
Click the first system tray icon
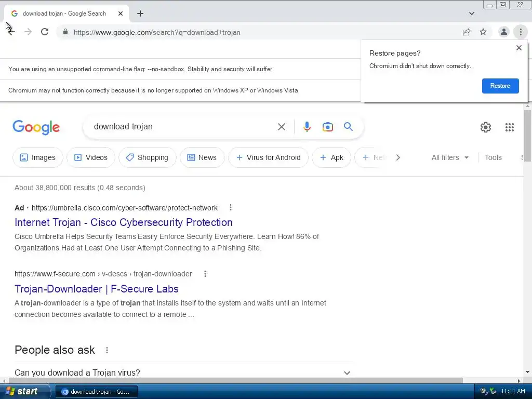coord(484,391)
